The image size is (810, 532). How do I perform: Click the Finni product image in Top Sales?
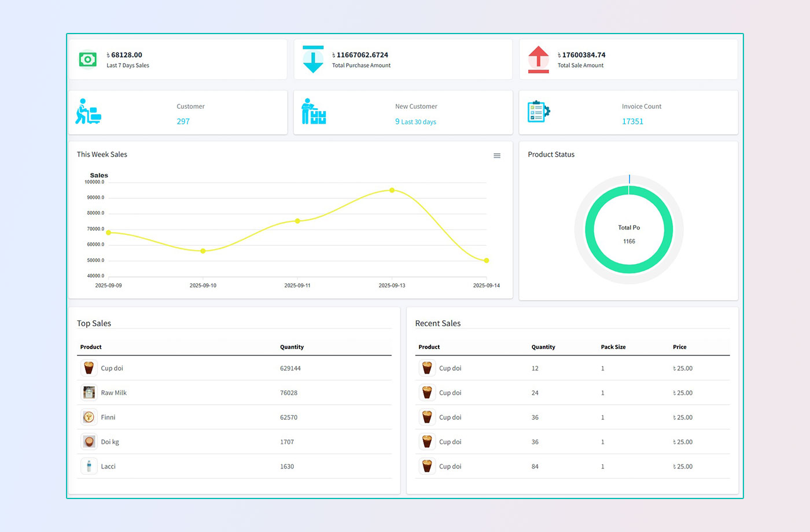click(89, 417)
